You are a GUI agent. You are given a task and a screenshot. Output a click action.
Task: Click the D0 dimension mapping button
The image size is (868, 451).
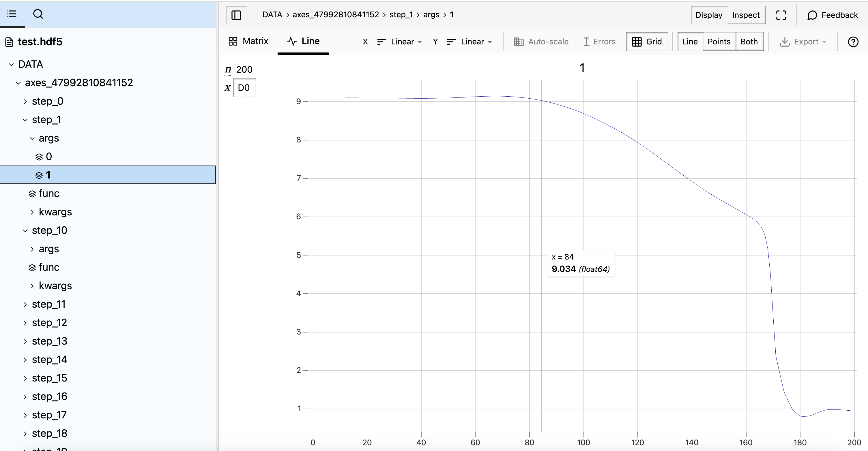[244, 88]
